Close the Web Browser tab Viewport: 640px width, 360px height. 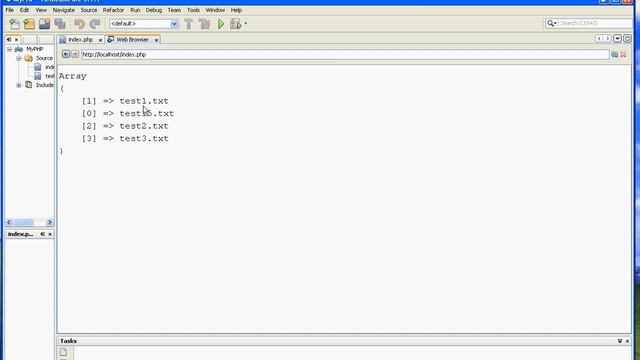click(x=156, y=40)
